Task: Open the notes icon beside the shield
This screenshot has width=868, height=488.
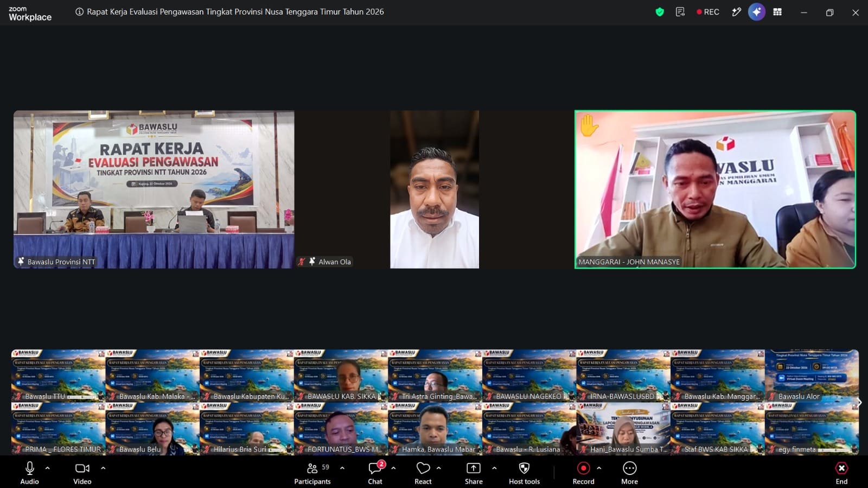Action: (680, 12)
